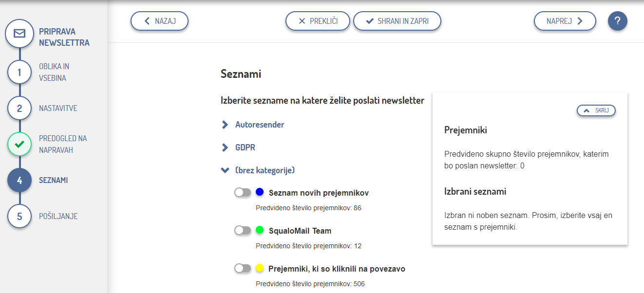Click the yellow dot beside Prejemniki, ki so kliknili
Viewport: 644px width, 293px height.
(260, 268)
